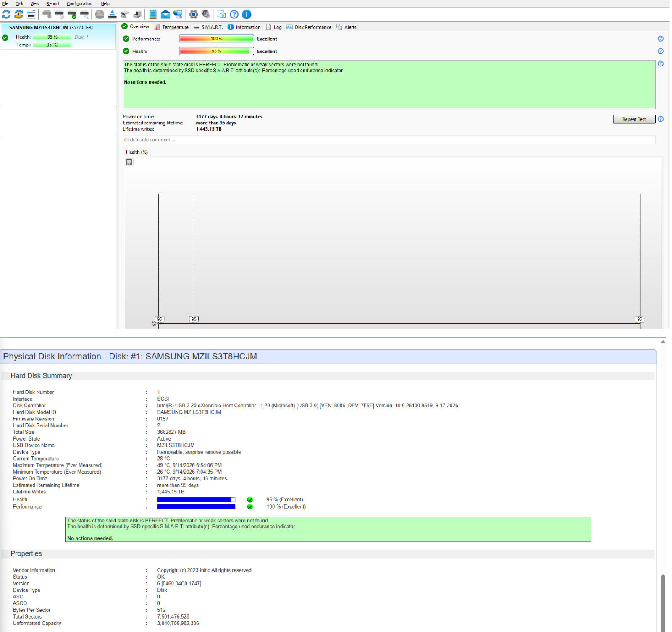Click the middle 95 marker on dashed chart line
This screenshot has width=672, height=632.
click(194, 319)
